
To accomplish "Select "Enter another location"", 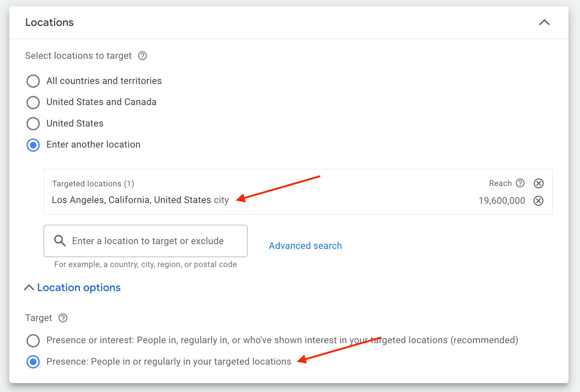I will click(x=33, y=145).
